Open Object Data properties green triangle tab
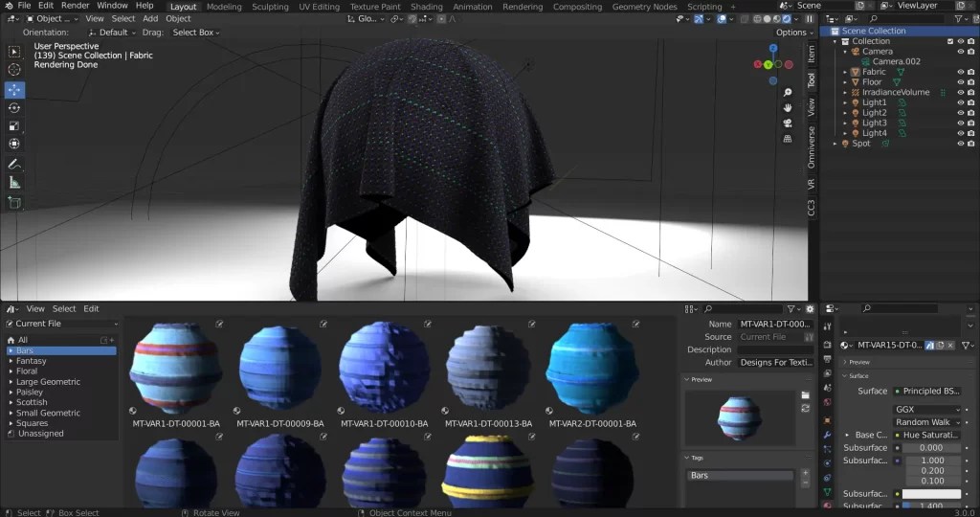The width and height of the screenshot is (980, 517). tap(828, 493)
